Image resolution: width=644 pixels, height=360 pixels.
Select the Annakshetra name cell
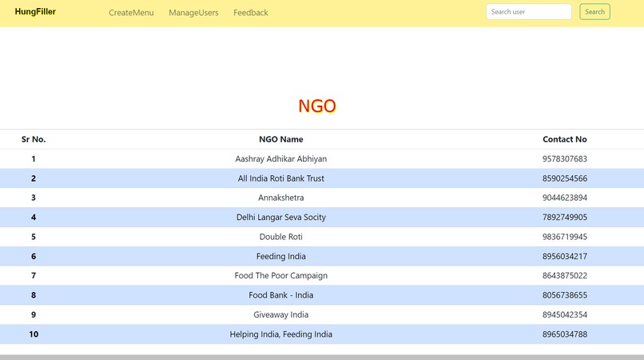click(281, 198)
